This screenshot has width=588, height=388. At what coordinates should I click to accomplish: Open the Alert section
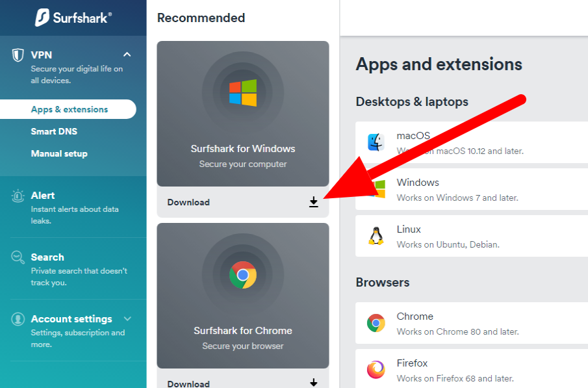click(x=73, y=207)
